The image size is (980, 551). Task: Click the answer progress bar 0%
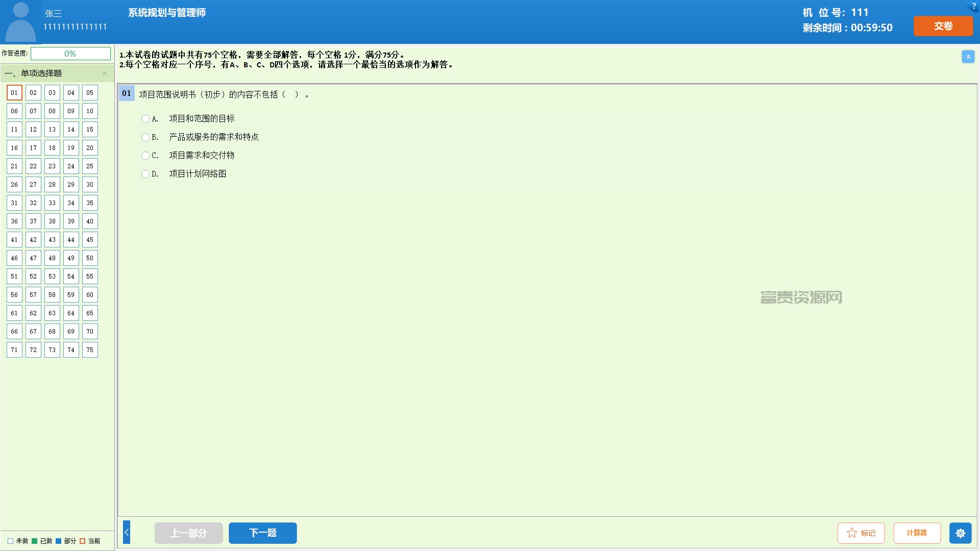click(x=70, y=54)
